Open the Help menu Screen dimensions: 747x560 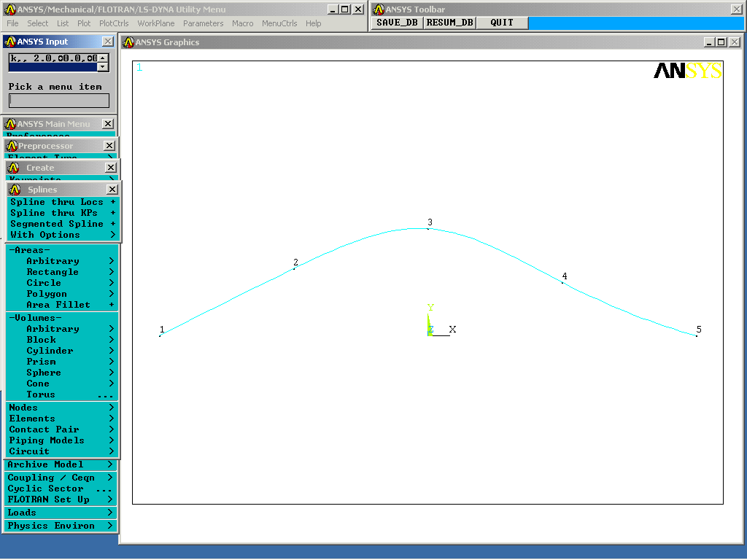(x=313, y=23)
